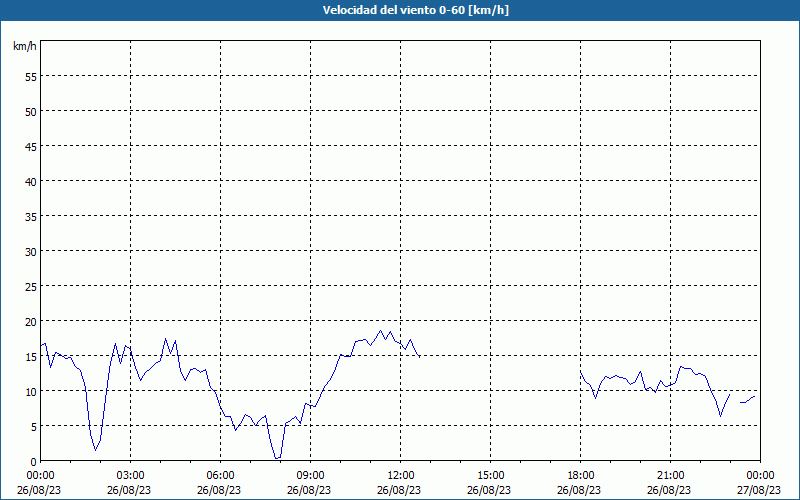This screenshot has height=500, width=800.
Task: Click the y-axis label 45
Action: [x=31, y=146]
